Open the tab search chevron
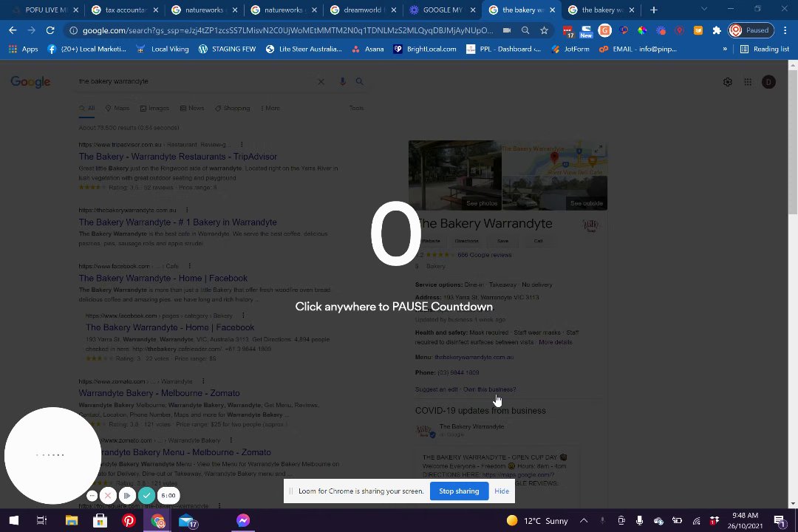 [x=704, y=9]
